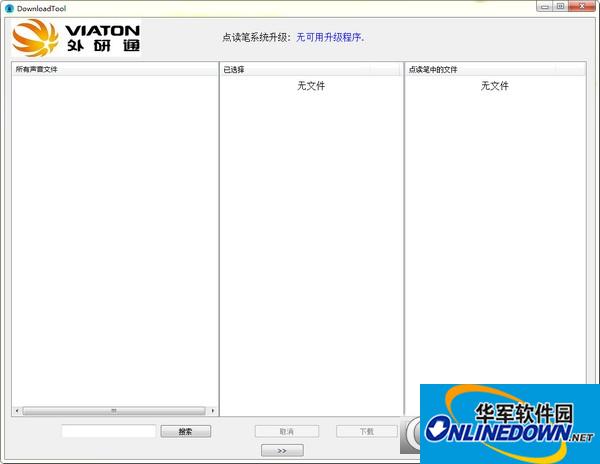The height and width of the screenshot is (464, 600).
Task: Click the left arrow of the horizontal scrollbar
Action: [x=17, y=410]
